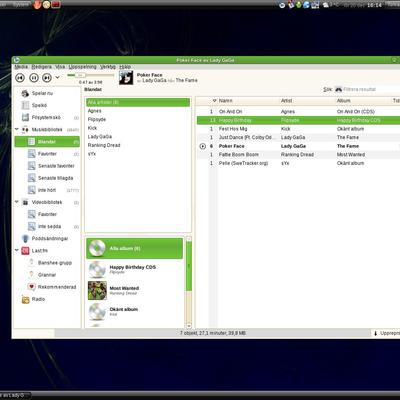The height and width of the screenshot is (400, 400).
Task: Pause playback with the pause button
Action: tap(34, 78)
